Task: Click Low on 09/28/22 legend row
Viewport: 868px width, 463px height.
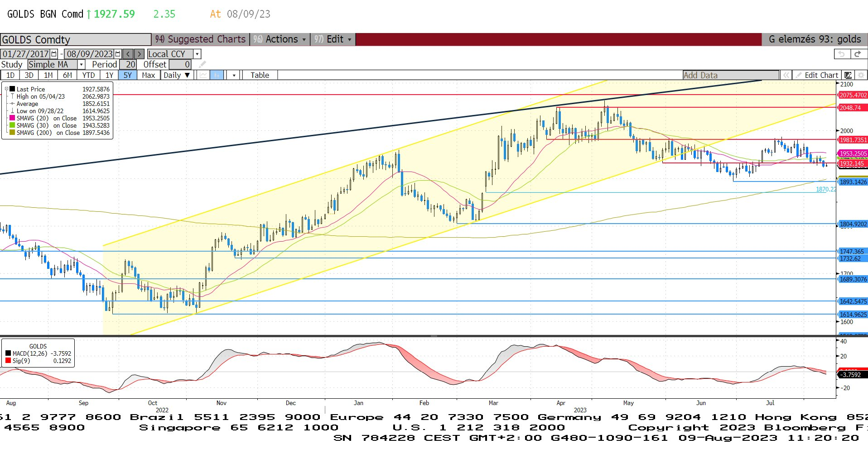Action: click(60, 111)
